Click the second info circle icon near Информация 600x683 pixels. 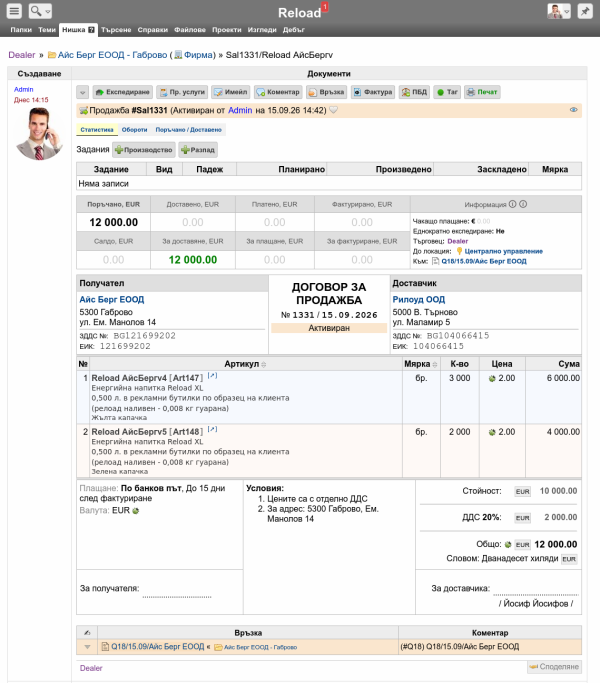(x=523, y=204)
